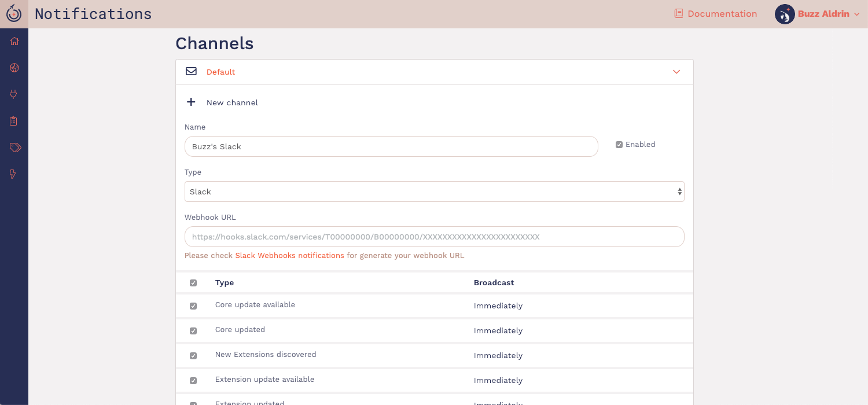This screenshot has width=868, height=405.
Task: Click the Channels heading
Action: click(215, 43)
